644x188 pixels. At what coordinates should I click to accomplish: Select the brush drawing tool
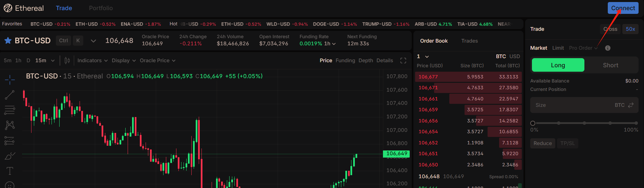pyautogui.click(x=10, y=156)
